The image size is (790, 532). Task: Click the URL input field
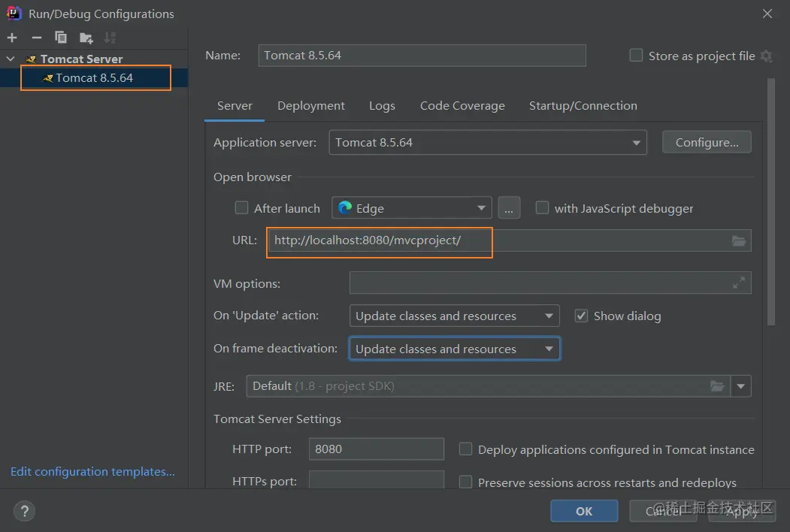coord(510,240)
